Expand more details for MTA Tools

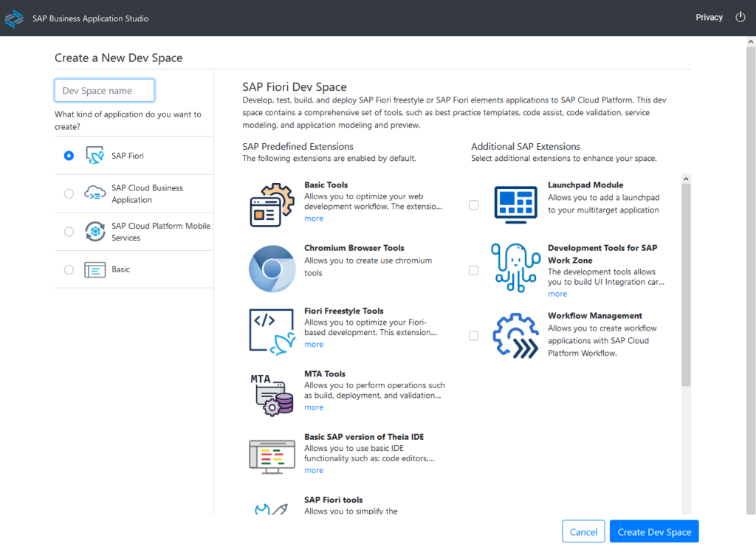[314, 407]
